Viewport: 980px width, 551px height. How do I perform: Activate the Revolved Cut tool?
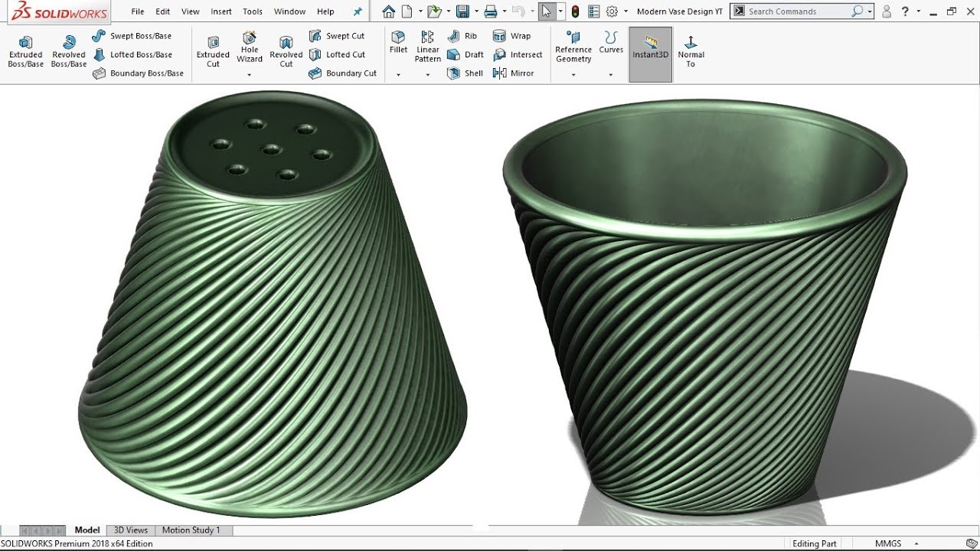[286, 52]
